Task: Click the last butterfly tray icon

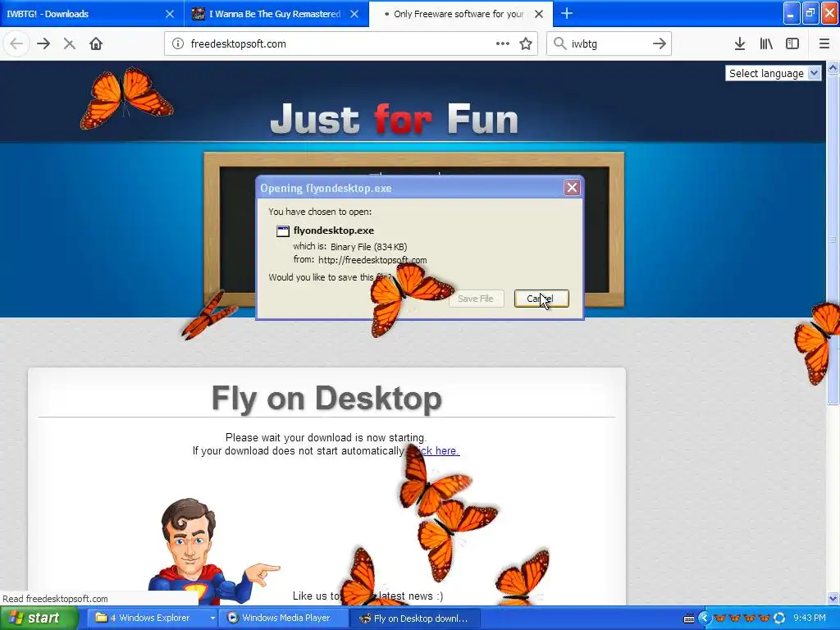Action: pyautogui.click(x=764, y=619)
